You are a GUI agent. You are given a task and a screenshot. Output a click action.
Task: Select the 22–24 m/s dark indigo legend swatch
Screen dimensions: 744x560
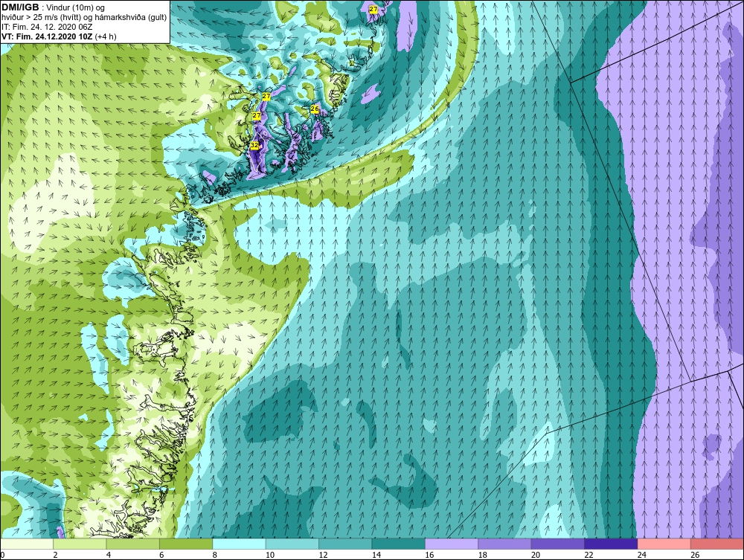(x=611, y=544)
